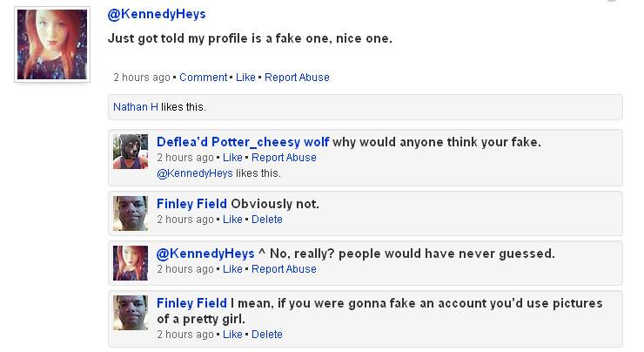644x352 pixels.
Task: Like the main post about fake profile
Action: (245, 78)
